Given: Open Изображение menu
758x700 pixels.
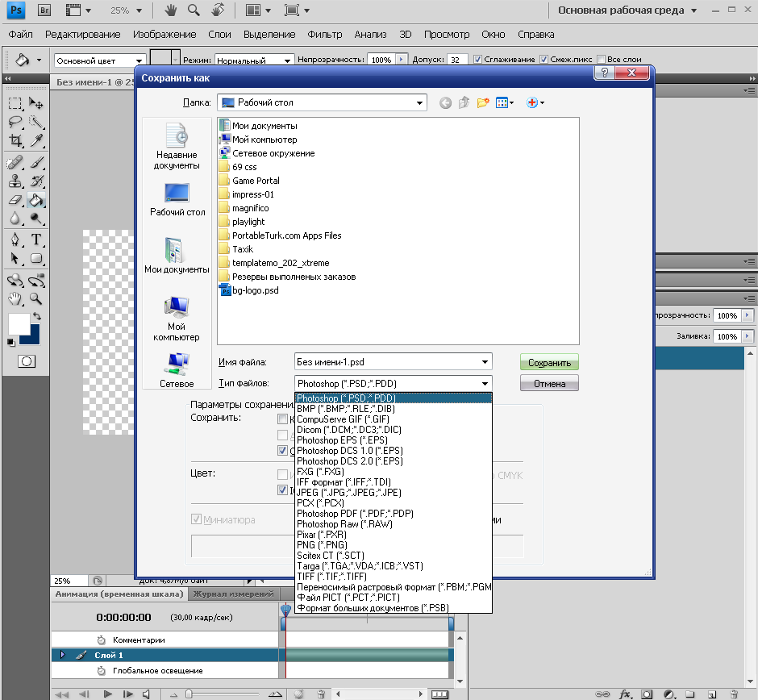Looking at the screenshot, I should pos(165,35).
